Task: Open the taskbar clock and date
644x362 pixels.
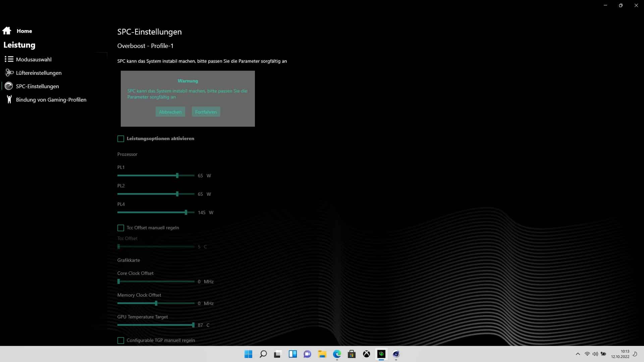Action: pyautogui.click(x=620, y=354)
